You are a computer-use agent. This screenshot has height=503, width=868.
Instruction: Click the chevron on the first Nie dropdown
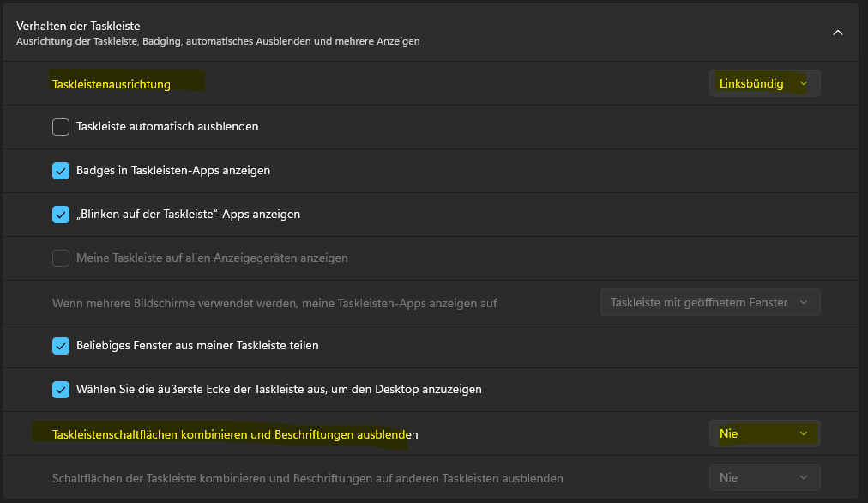(x=805, y=433)
